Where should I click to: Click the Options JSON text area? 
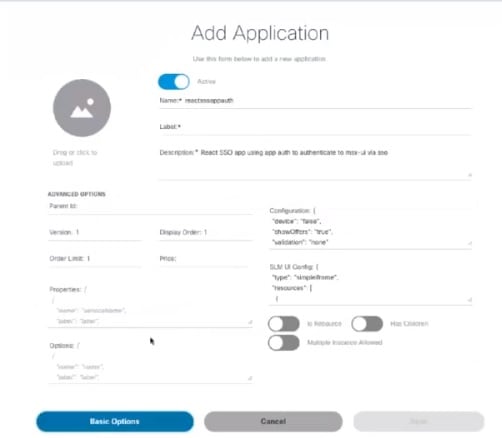coord(150,362)
